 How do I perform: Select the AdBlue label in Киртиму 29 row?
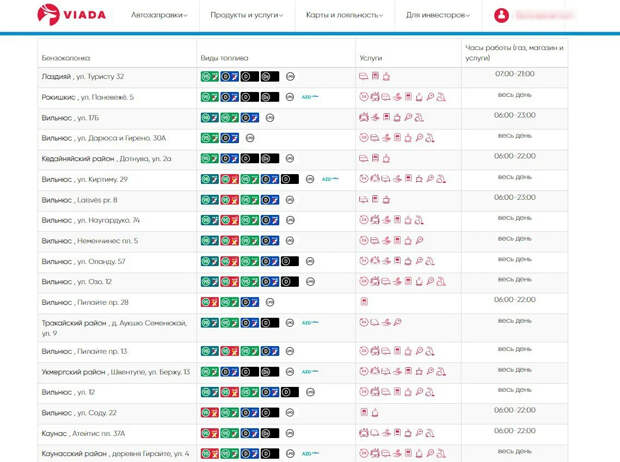330,179
